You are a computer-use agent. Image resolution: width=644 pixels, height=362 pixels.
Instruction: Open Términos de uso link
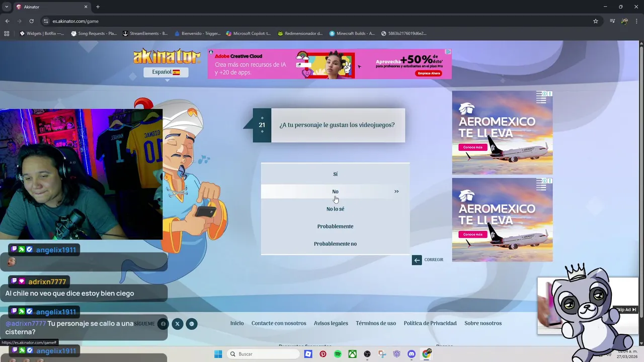(376, 323)
